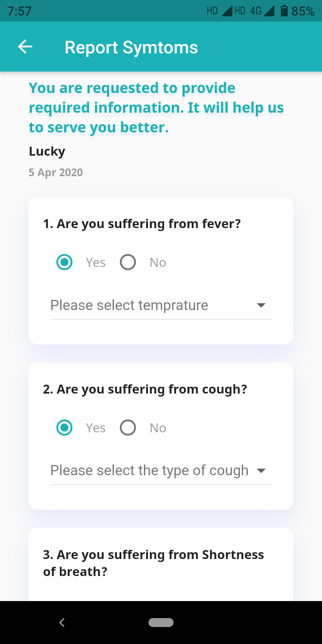Tap the 'Are you suffering from fever?' question
322x644 pixels.
[142, 224]
